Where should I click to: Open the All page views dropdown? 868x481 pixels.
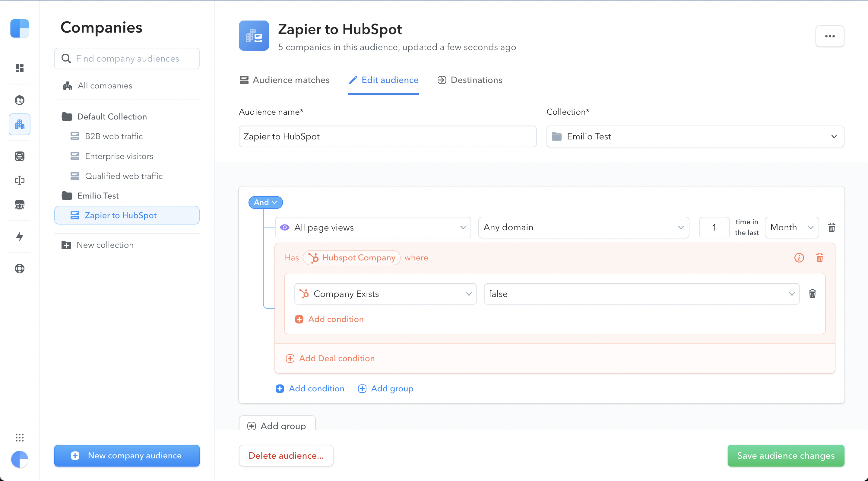pyautogui.click(x=373, y=228)
